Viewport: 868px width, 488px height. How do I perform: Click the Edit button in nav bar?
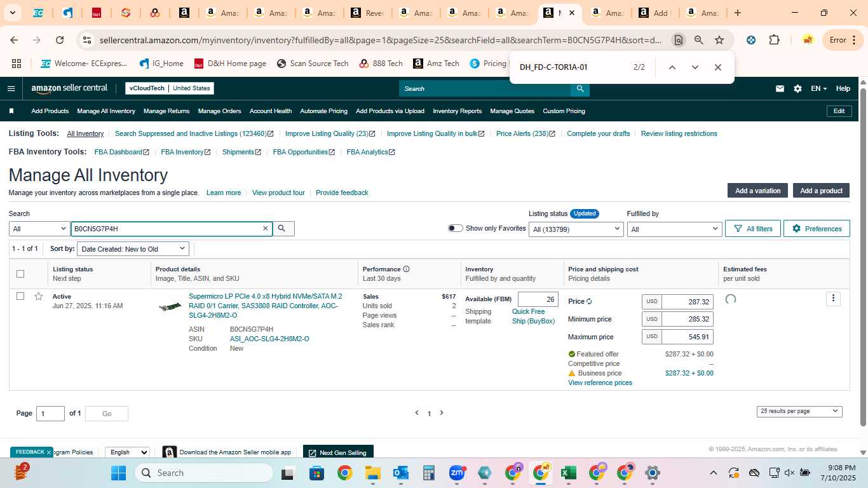click(x=839, y=111)
